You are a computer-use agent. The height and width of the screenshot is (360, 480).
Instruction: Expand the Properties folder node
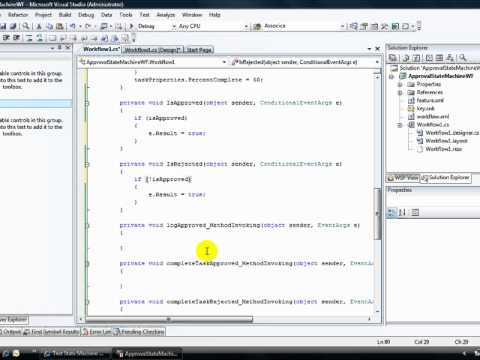[400, 84]
